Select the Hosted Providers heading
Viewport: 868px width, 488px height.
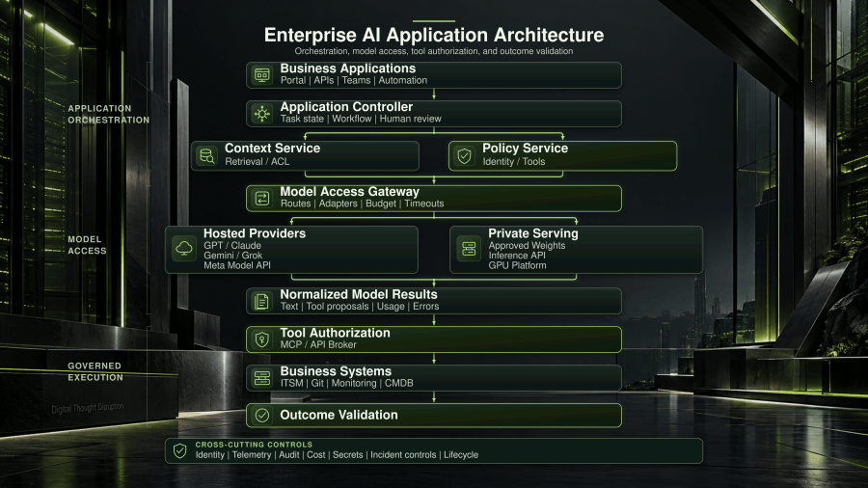point(255,233)
